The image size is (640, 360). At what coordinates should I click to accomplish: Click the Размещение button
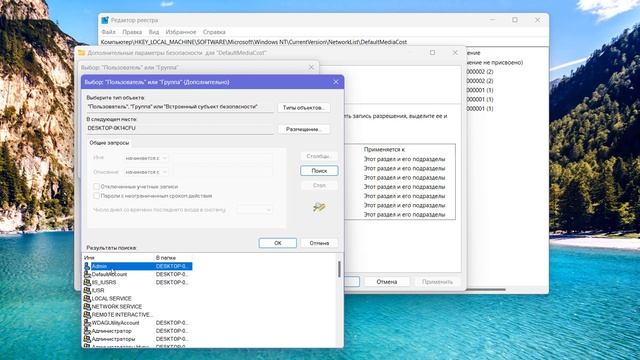click(304, 129)
